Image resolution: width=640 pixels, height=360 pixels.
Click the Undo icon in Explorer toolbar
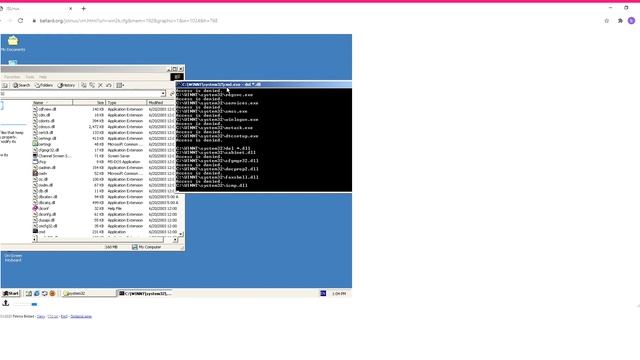coord(109,85)
